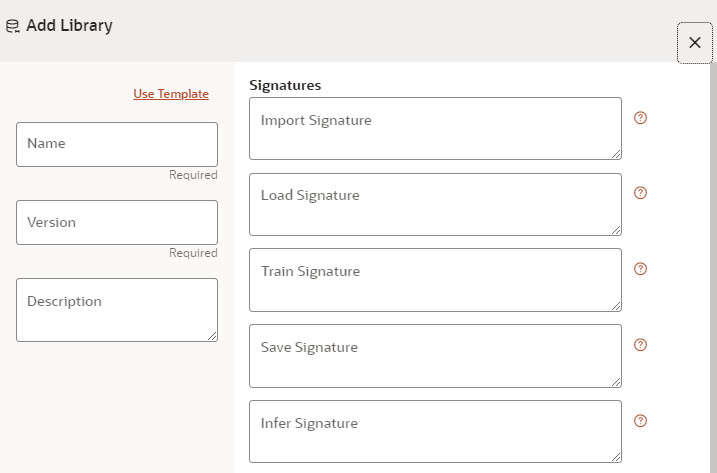
Task: Select the Train Signature text area
Action: tap(435, 280)
